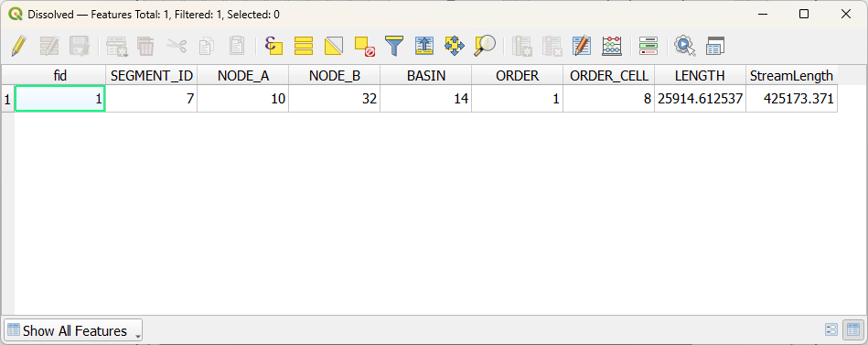Open the organize columns icon
Screen dimensions: 868x345
pyautogui.click(x=582, y=46)
